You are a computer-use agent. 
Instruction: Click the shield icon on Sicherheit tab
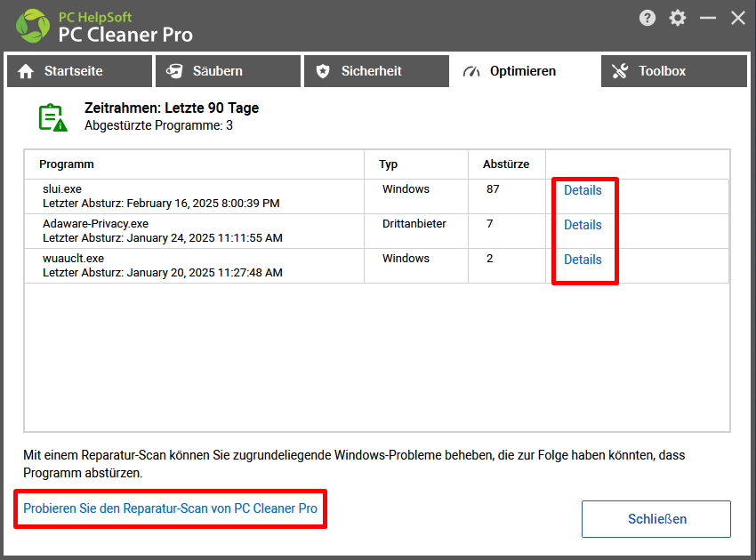323,71
